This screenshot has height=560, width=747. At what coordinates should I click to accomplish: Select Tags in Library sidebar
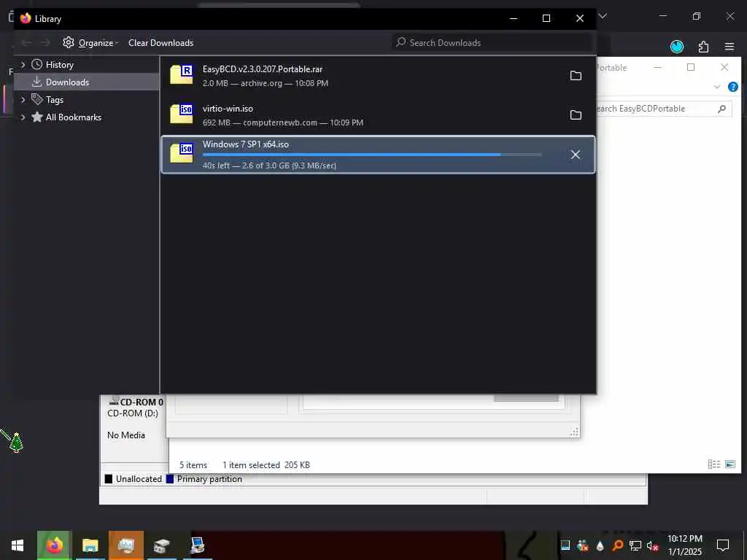click(x=54, y=99)
